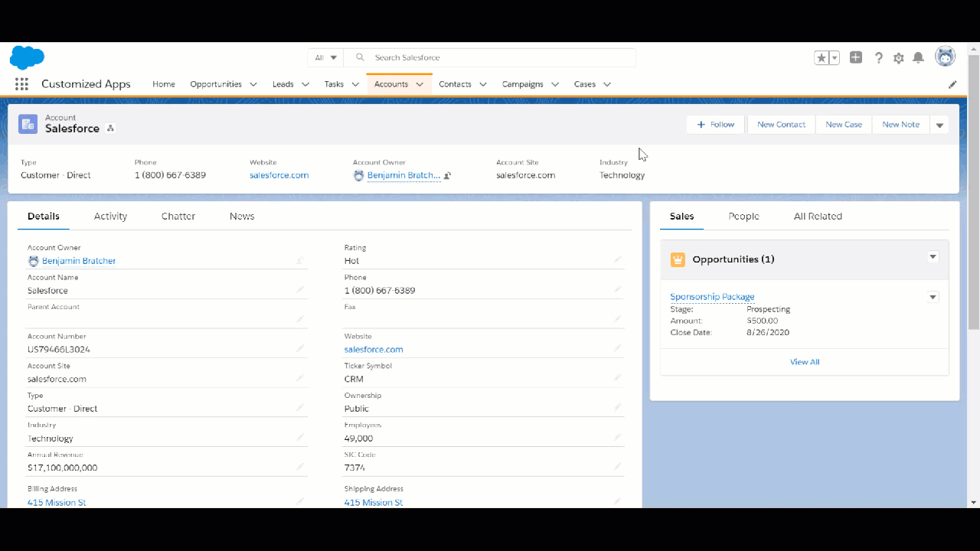Open the Help question mark icon

(x=879, y=57)
